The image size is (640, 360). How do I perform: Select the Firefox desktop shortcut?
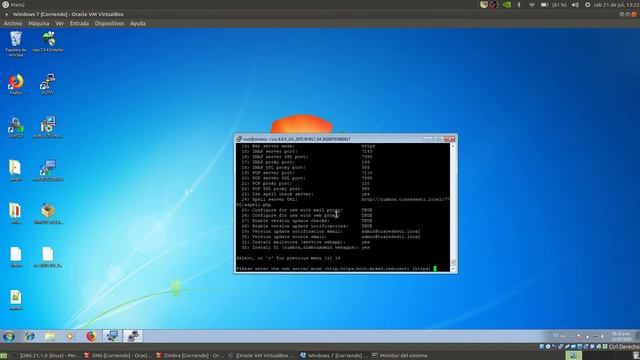16,84
